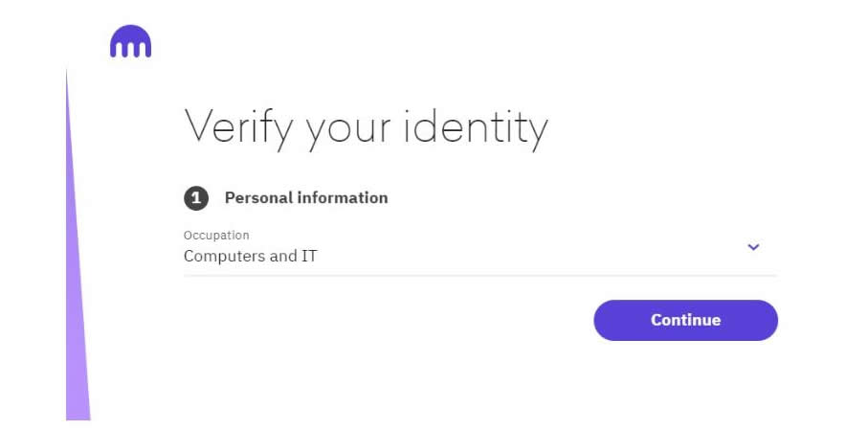Click the purple chevron down arrow
Image resolution: width=868 pixels, height=430 pixels.
[x=753, y=247]
